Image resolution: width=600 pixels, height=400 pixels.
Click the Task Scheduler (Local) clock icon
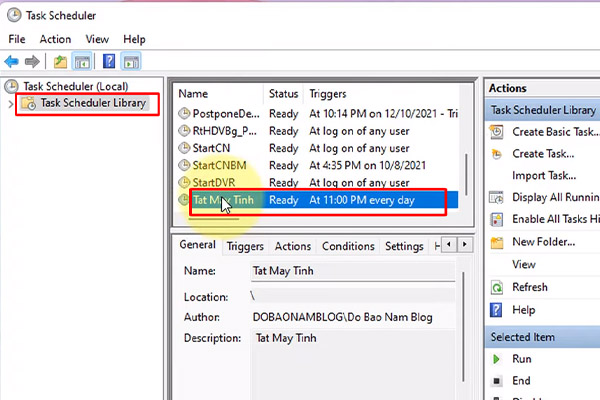11,86
